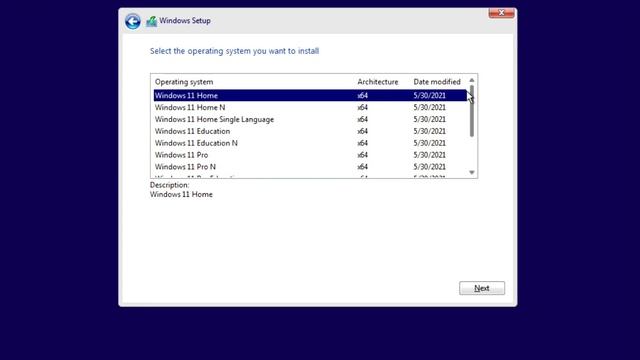Click the Windows Setup title icon

click(x=151, y=21)
